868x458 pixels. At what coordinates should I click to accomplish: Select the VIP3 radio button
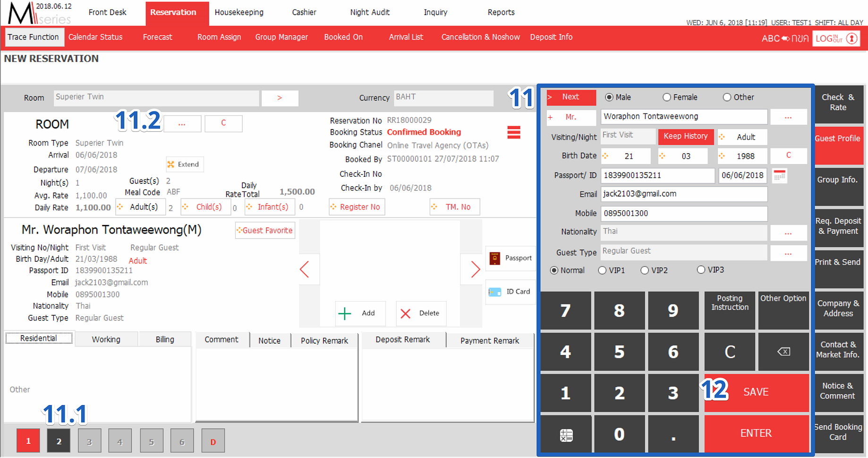[701, 270]
